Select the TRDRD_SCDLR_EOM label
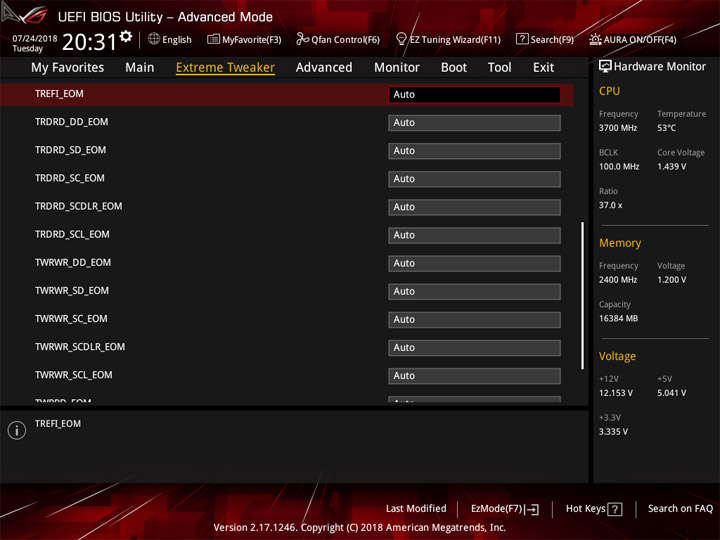Screen dimensions: 720x540 click(x=79, y=206)
